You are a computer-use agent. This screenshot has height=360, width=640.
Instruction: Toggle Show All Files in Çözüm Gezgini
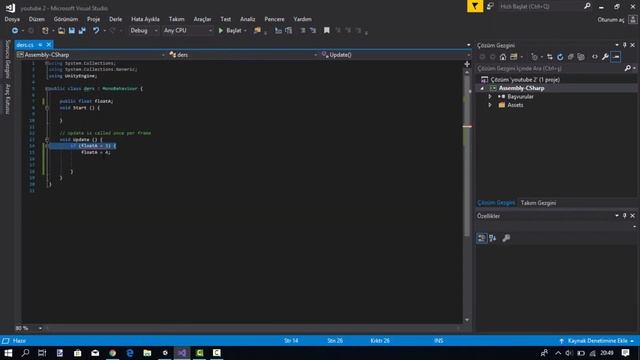click(x=581, y=57)
